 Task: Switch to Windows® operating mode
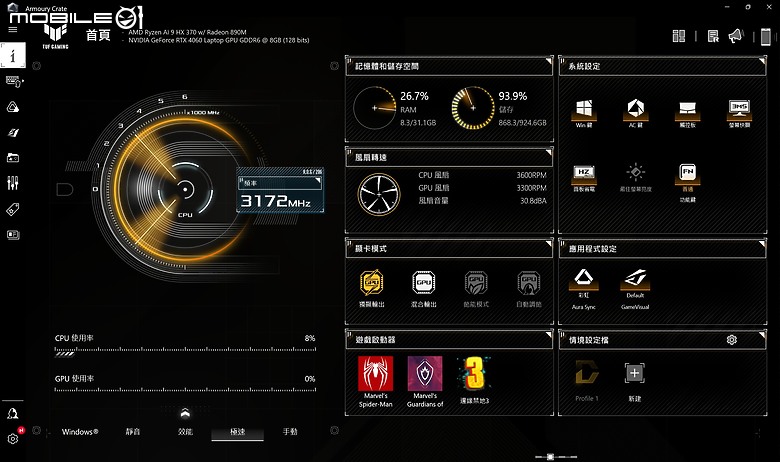pyautogui.click(x=80, y=432)
